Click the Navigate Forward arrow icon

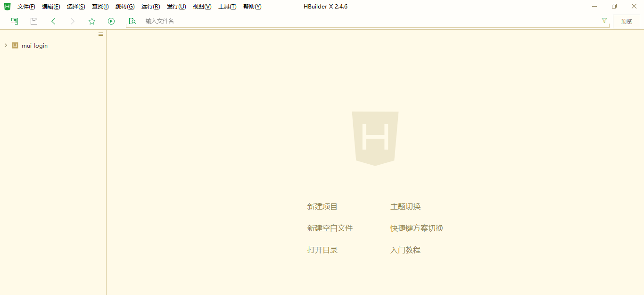click(x=72, y=21)
